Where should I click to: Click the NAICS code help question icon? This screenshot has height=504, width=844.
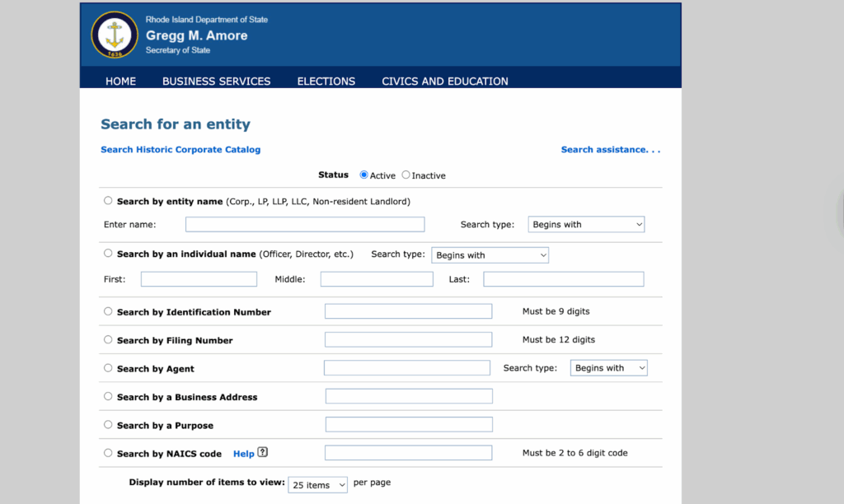263,452
